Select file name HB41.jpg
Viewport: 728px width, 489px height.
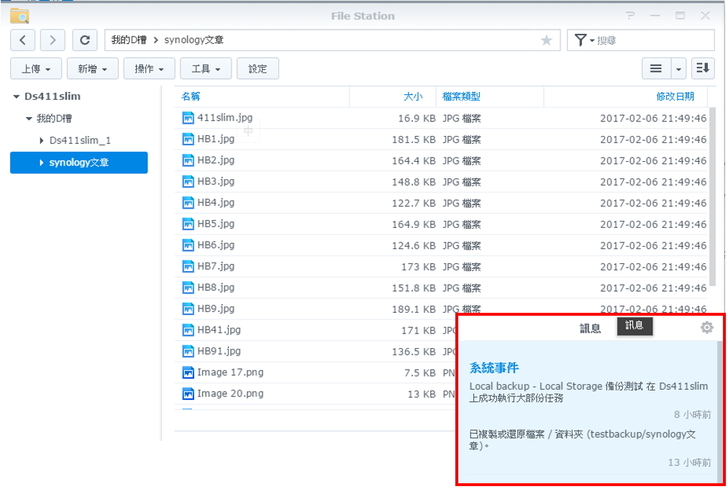click(219, 330)
